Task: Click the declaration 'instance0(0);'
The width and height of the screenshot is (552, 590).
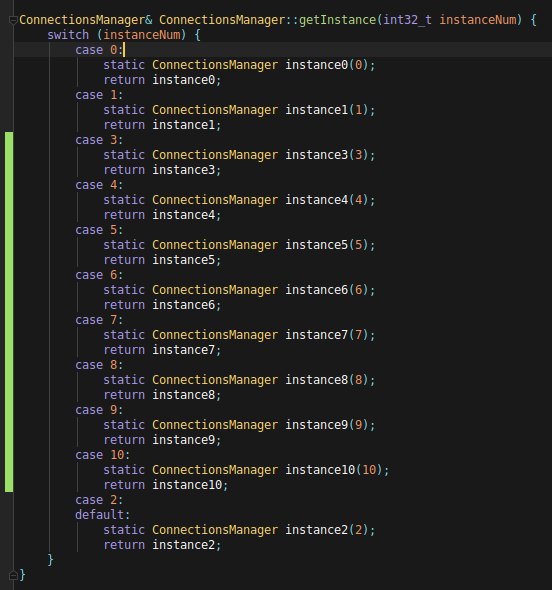Action: coord(330,65)
